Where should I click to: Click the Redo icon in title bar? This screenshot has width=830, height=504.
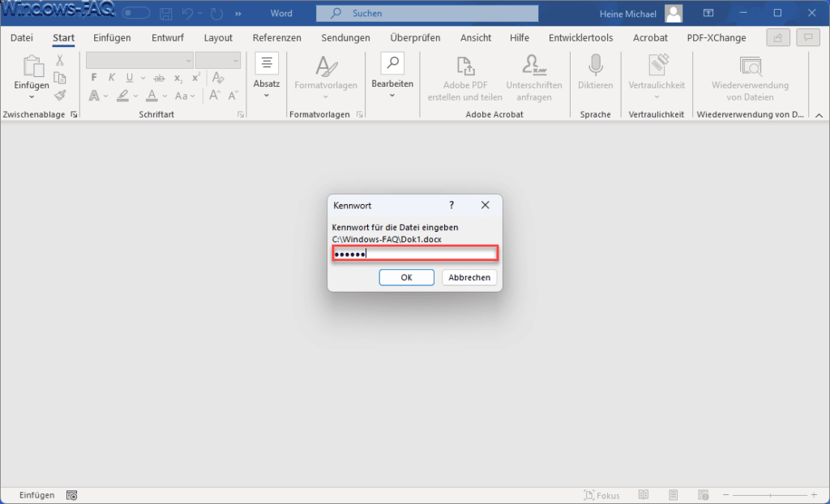pos(216,13)
